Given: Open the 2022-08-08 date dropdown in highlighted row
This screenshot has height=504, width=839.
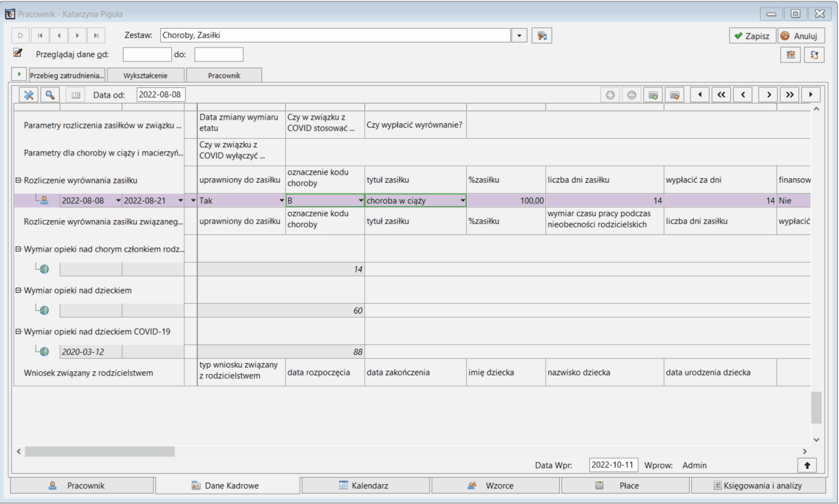Looking at the screenshot, I should (118, 201).
